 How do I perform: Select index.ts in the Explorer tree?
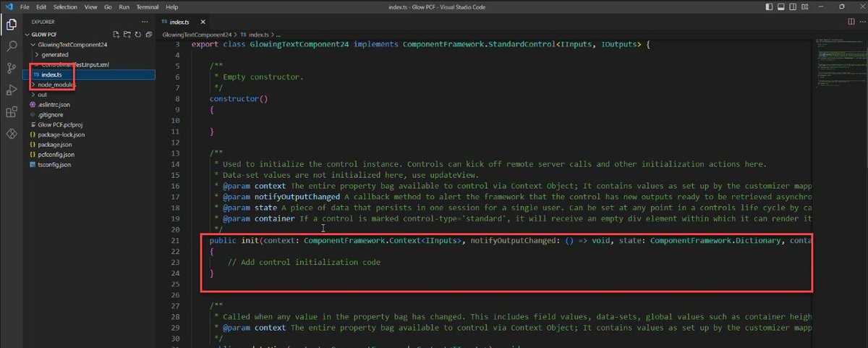(88, 75)
